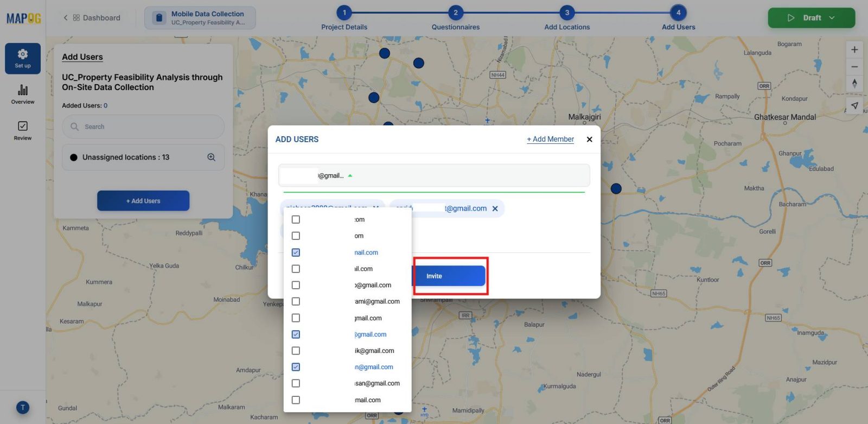Click the Add Users panel heading
This screenshot has height=424, width=868.
tap(82, 57)
